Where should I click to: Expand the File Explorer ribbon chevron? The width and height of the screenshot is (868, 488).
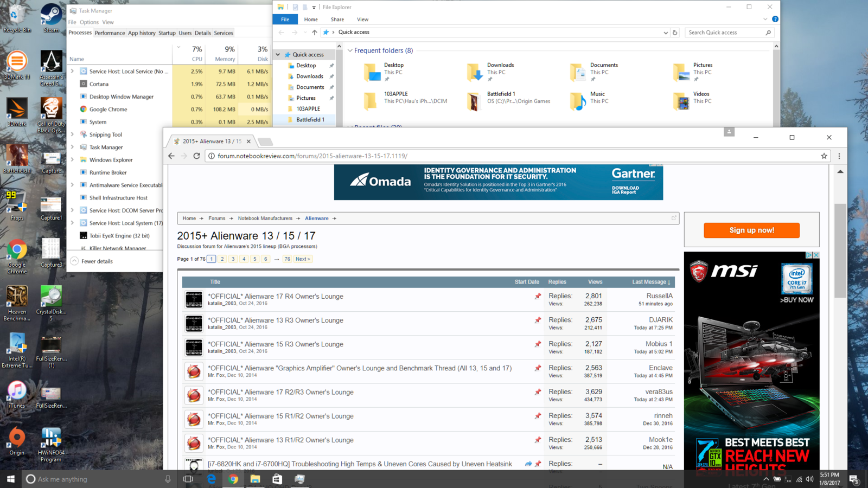765,19
